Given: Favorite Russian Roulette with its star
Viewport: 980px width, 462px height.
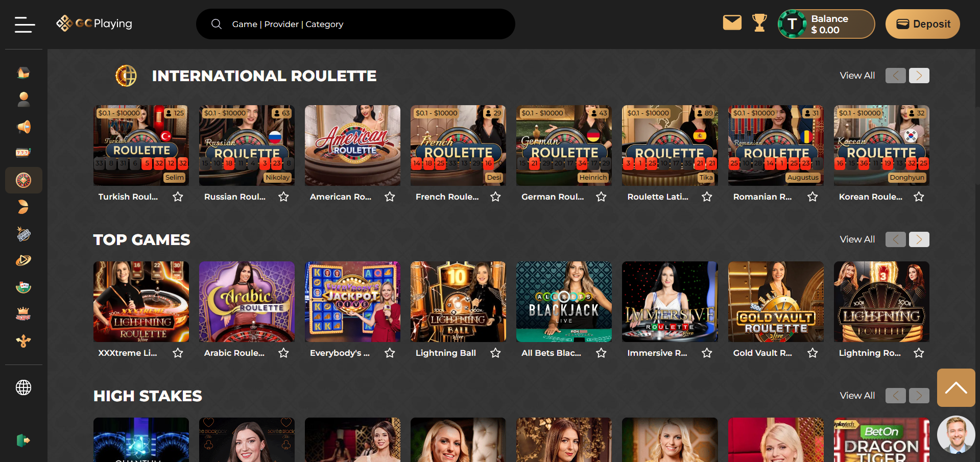Looking at the screenshot, I should (283, 197).
